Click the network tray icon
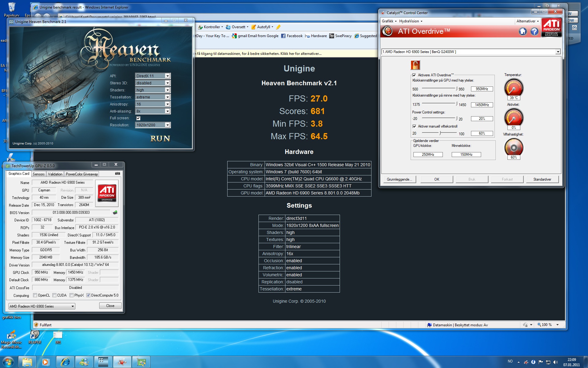Viewport: 588px width, 368px height. [x=548, y=362]
